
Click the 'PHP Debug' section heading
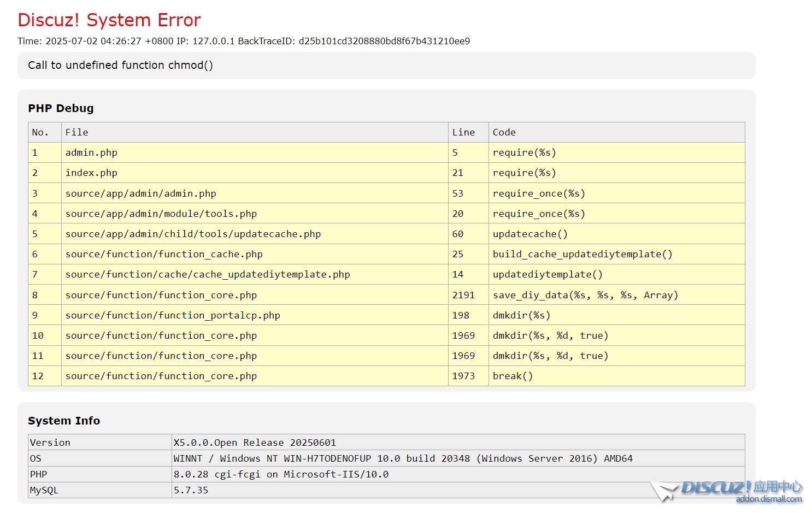point(61,108)
